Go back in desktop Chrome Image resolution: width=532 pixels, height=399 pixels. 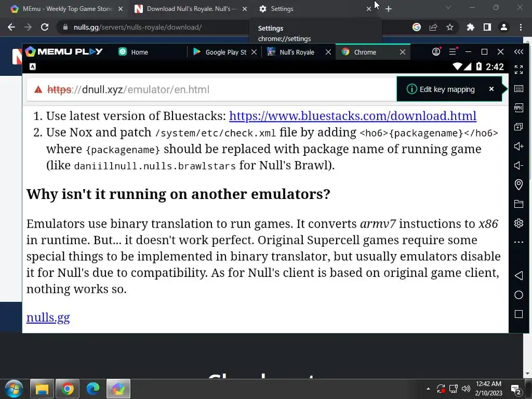[x=11, y=27]
